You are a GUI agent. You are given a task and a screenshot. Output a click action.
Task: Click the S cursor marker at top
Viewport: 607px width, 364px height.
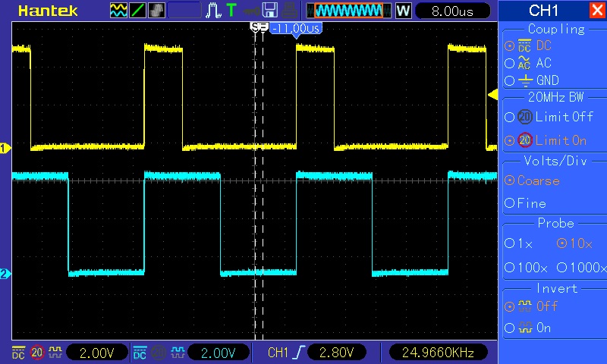[255, 27]
